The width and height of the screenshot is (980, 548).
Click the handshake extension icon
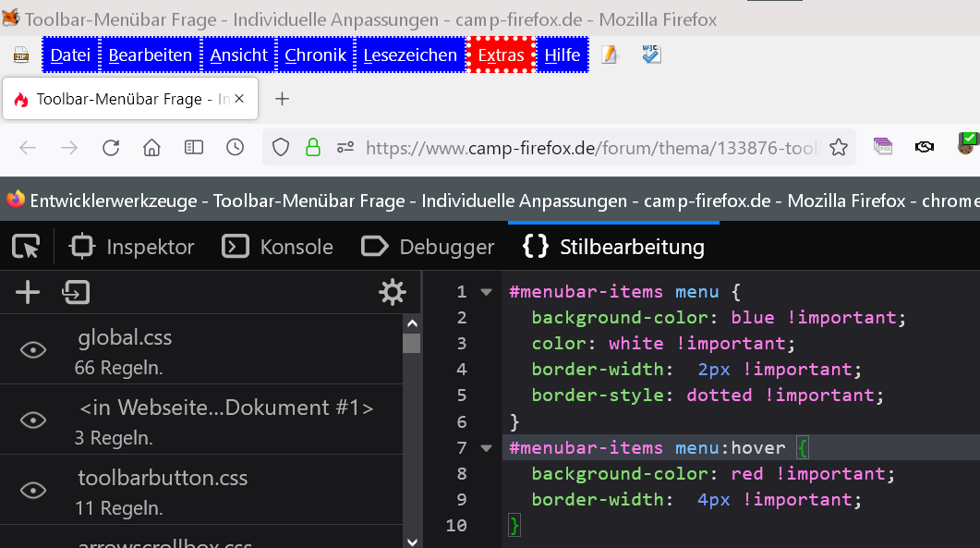[x=925, y=147]
